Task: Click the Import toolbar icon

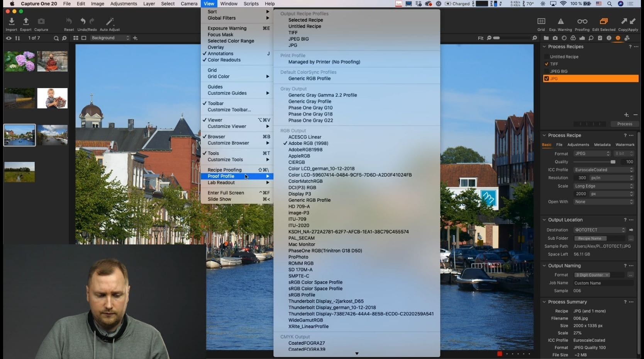Action: pyautogui.click(x=11, y=21)
